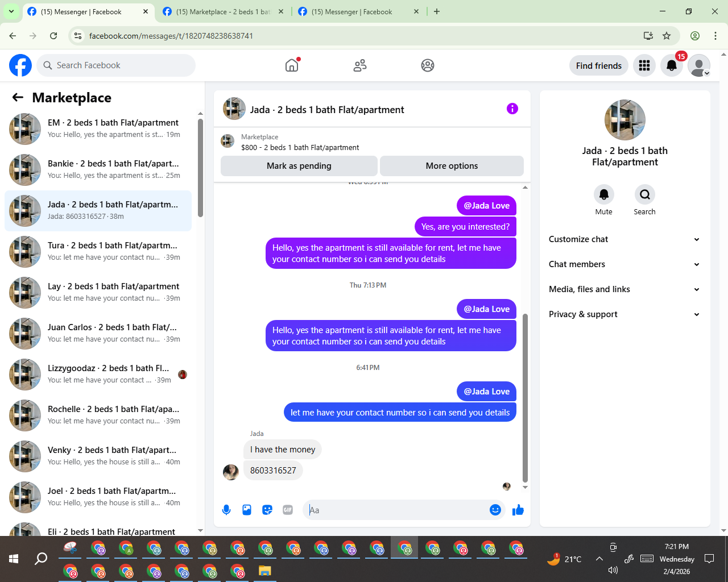
Task: Open the emoji picker in message box
Action: [495, 510]
